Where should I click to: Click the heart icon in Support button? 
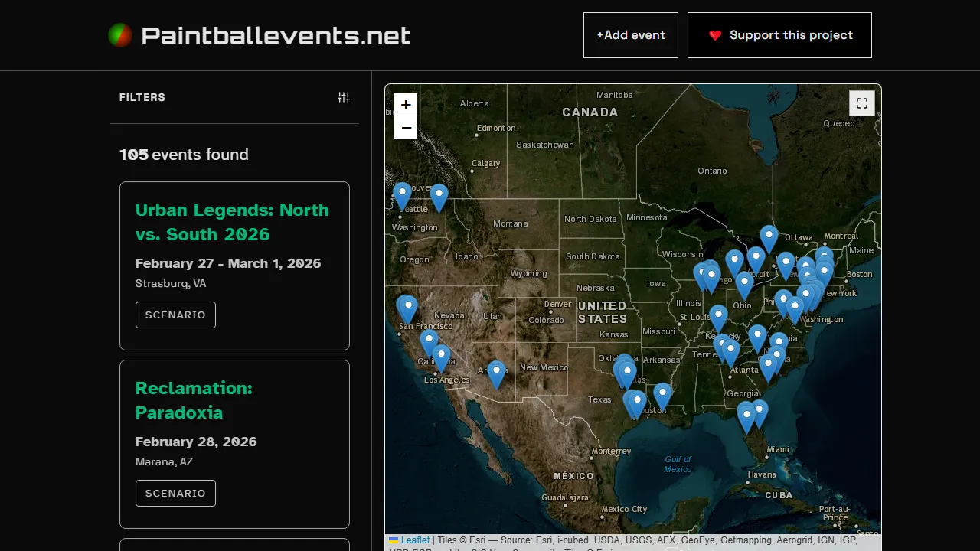715,34
